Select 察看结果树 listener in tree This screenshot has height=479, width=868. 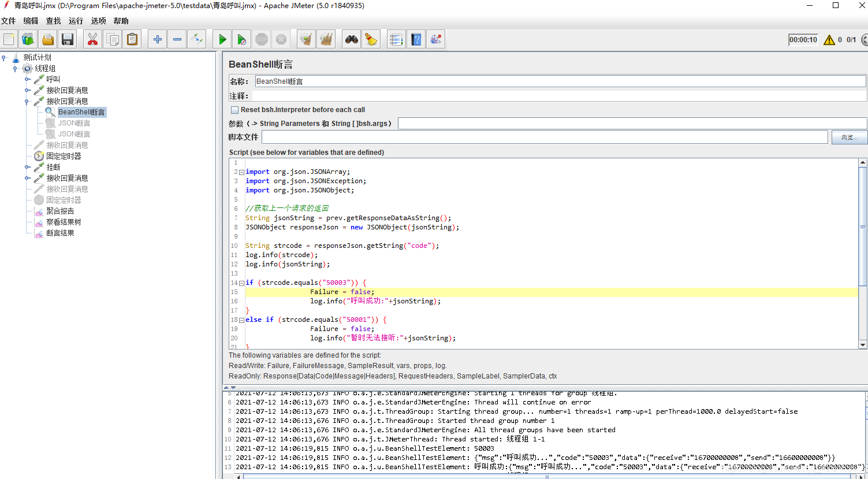click(64, 222)
